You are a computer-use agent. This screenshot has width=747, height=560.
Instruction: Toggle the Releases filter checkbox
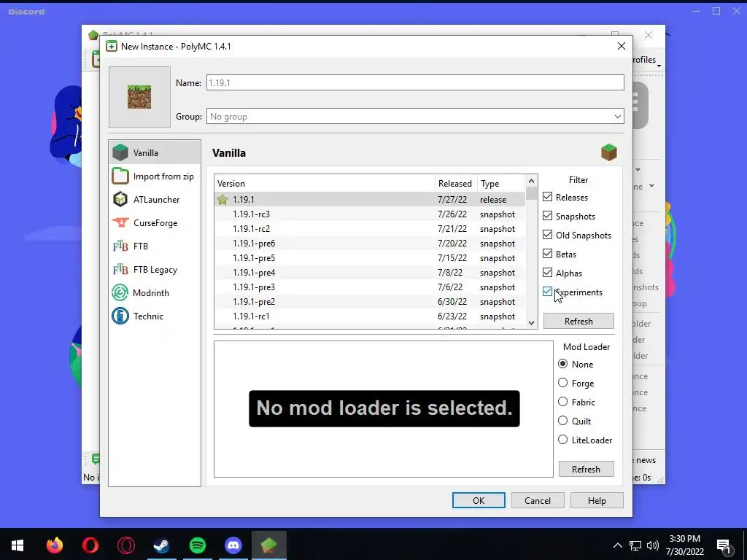(547, 197)
